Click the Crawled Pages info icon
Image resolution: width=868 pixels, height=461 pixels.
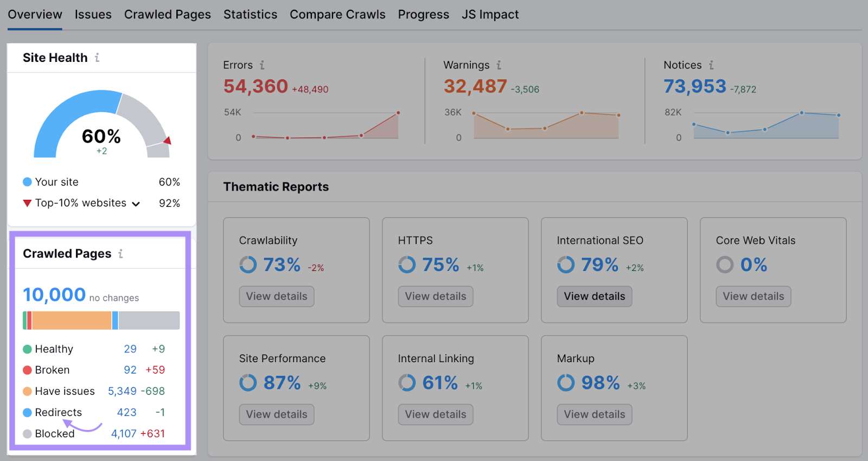121,253
